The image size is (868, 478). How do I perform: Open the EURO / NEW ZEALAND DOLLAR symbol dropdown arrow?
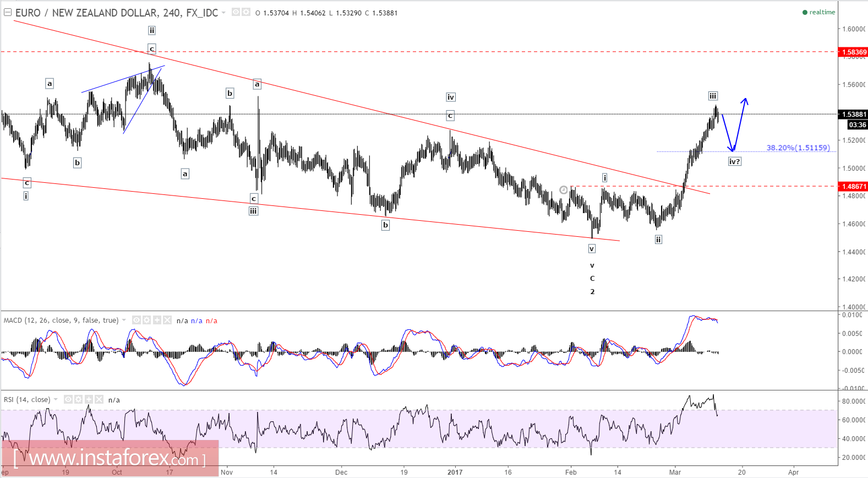[x=223, y=13]
